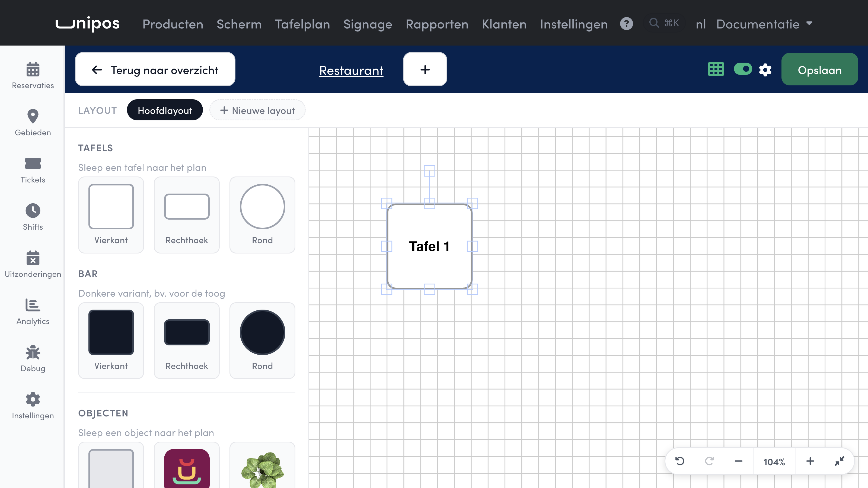Open the Signage menu
The image size is (868, 488).
pyautogui.click(x=368, y=24)
